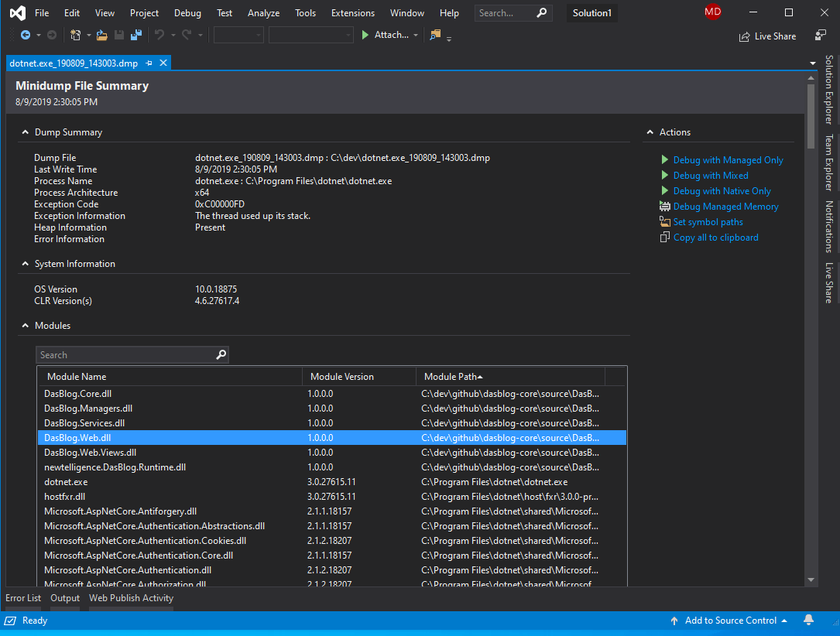Collapse the Modules section

[25, 326]
